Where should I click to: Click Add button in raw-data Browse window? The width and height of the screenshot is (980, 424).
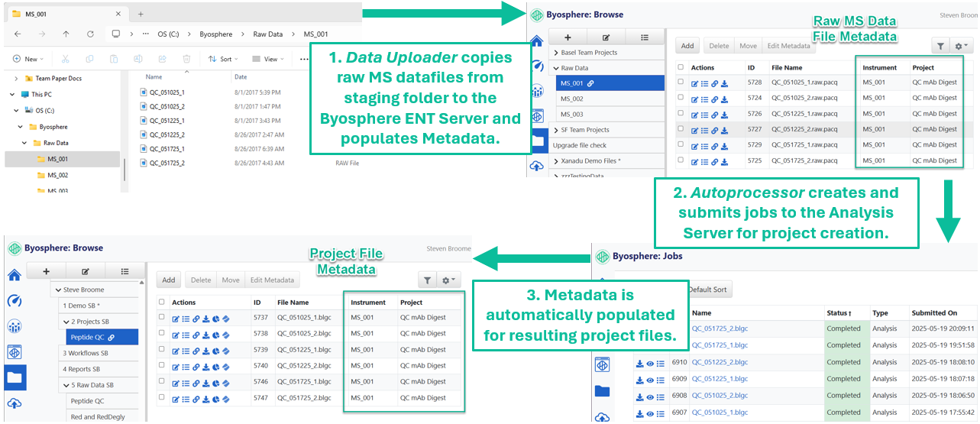[687, 46]
